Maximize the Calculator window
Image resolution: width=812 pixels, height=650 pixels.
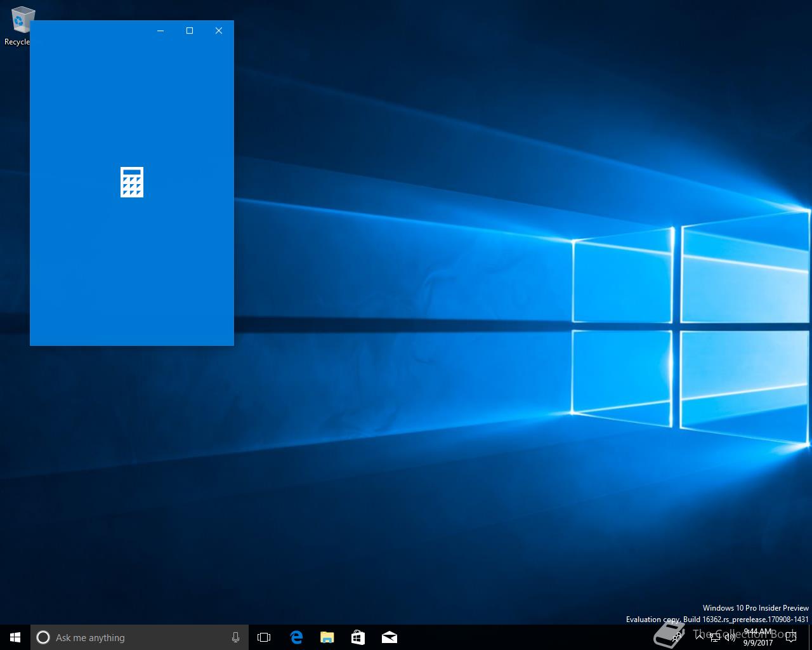[x=190, y=30]
